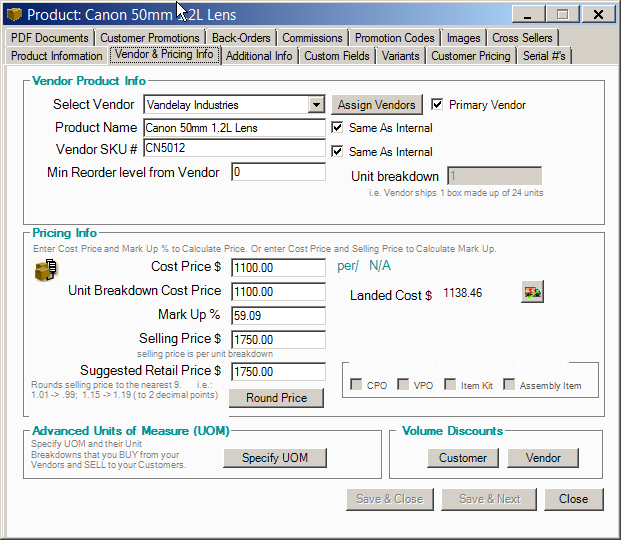Uncheck Same As Internal for Product Name
The image size is (621, 540).
point(338,128)
